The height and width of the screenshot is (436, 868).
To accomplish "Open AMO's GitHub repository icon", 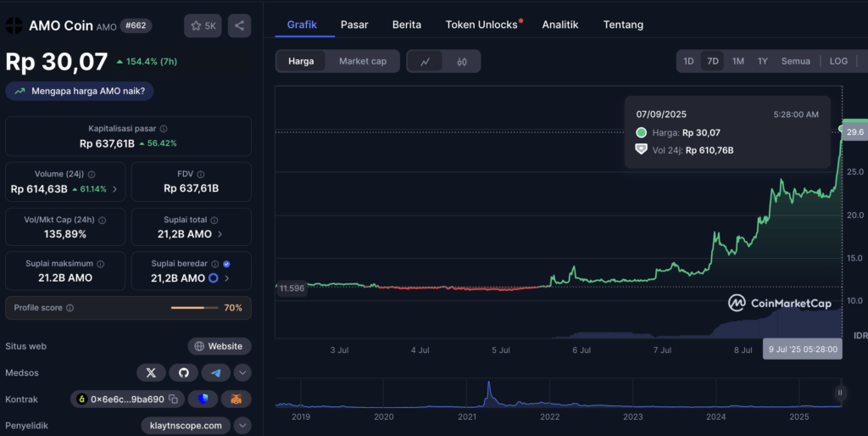I will click(x=184, y=373).
